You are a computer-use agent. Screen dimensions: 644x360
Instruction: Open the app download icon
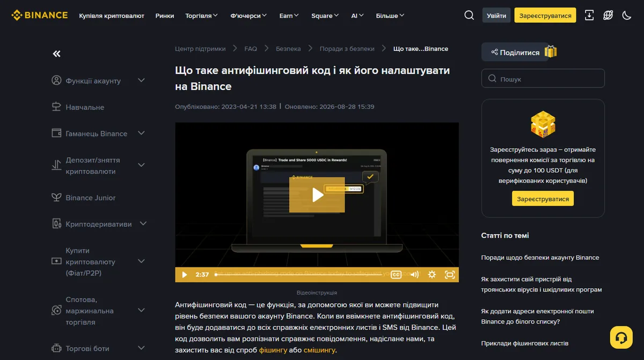pos(589,15)
